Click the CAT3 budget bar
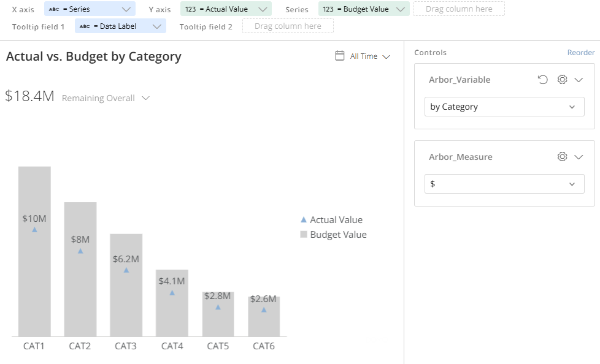This screenshot has width=600, height=364. [x=126, y=285]
